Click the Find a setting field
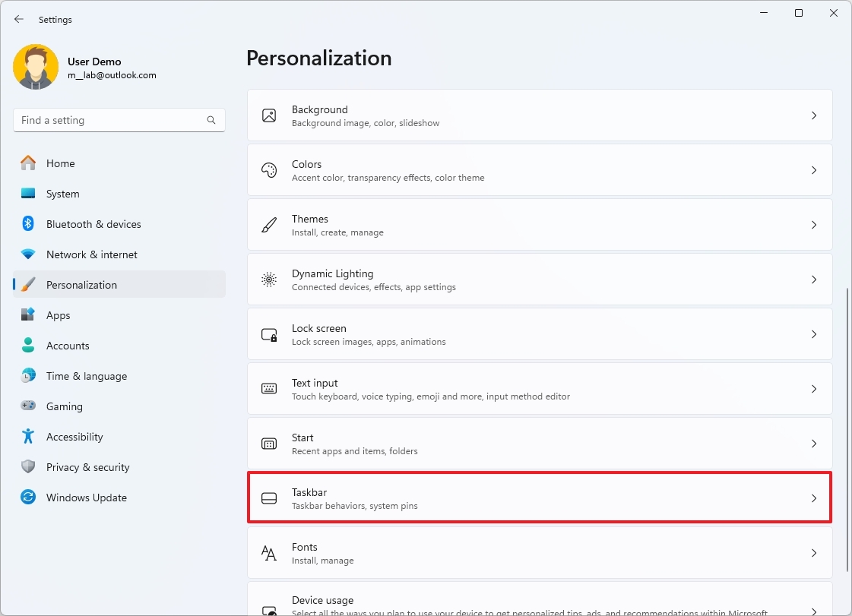The height and width of the screenshot is (616, 852). [x=119, y=120]
